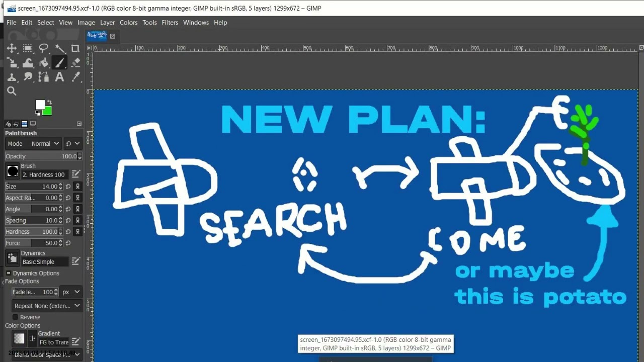Select the Smudge tool
Image resolution: width=644 pixels, height=362 pixels.
click(28, 77)
